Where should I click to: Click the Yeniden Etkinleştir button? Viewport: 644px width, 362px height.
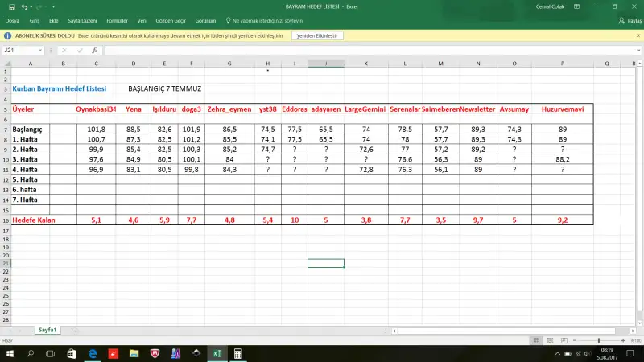click(x=318, y=36)
